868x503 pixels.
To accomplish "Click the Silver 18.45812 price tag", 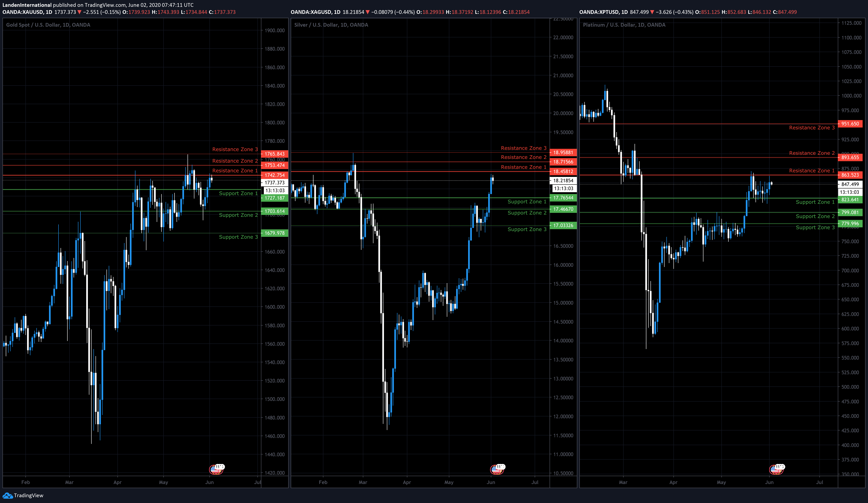I will (563, 172).
